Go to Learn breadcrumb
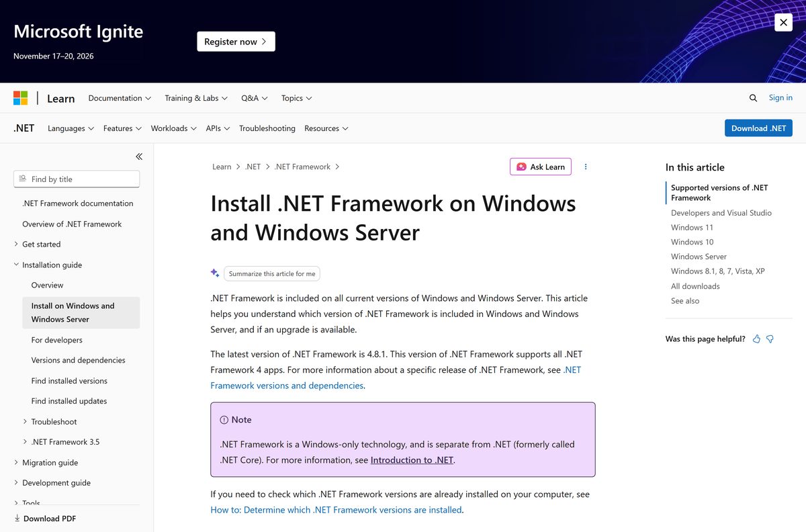Image resolution: width=806 pixels, height=532 pixels. [x=222, y=167]
